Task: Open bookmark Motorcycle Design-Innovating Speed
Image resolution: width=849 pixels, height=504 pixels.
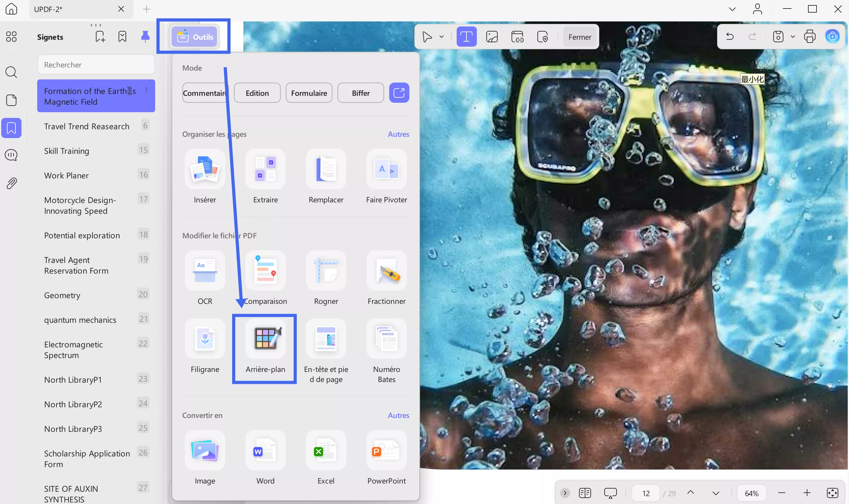Action: pos(96,205)
